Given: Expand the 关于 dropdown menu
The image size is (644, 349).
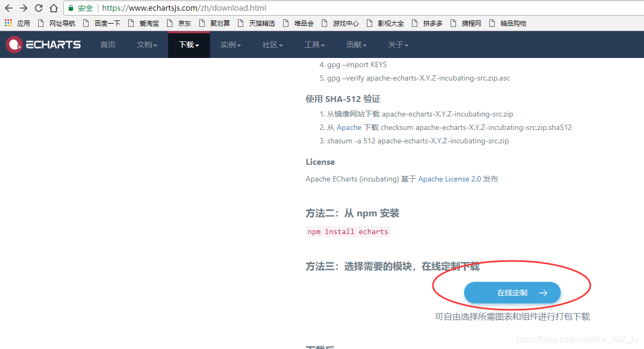Looking at the screenshot, I should pos(399,45).
